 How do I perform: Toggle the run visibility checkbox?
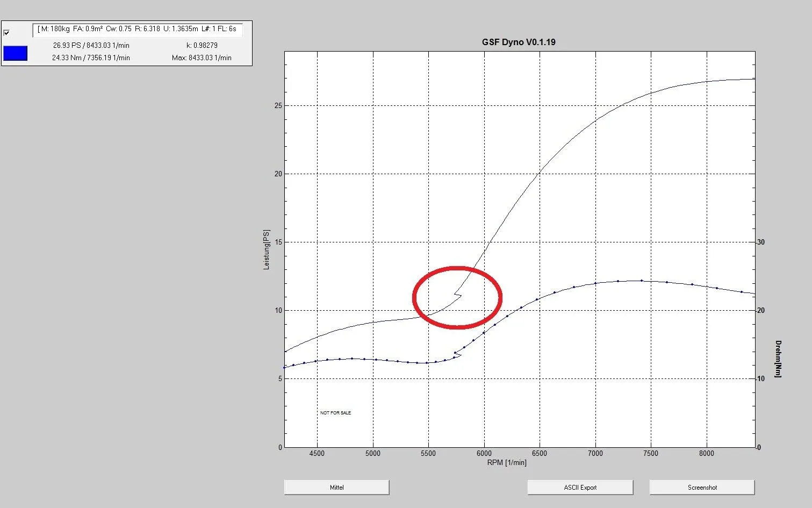pyautogui.click(x=6, y=33)
